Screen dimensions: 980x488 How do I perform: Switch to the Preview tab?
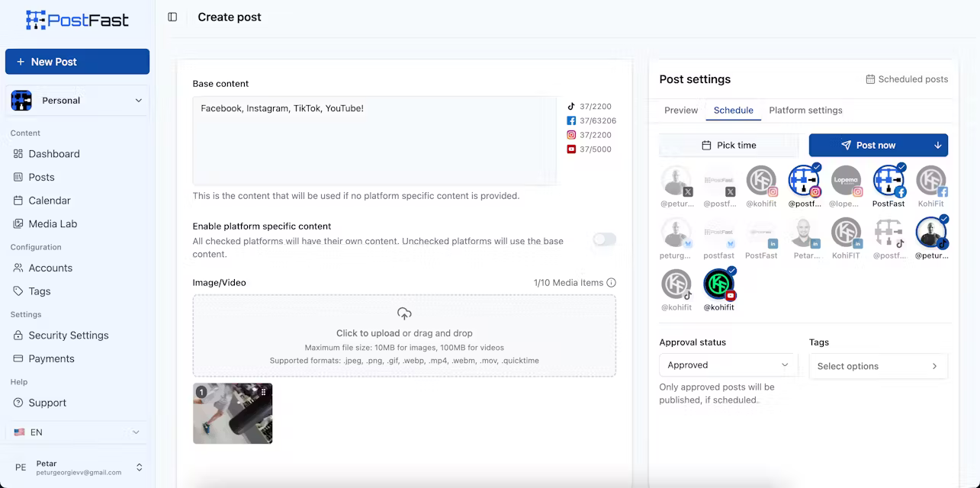[x=680, y=111]
